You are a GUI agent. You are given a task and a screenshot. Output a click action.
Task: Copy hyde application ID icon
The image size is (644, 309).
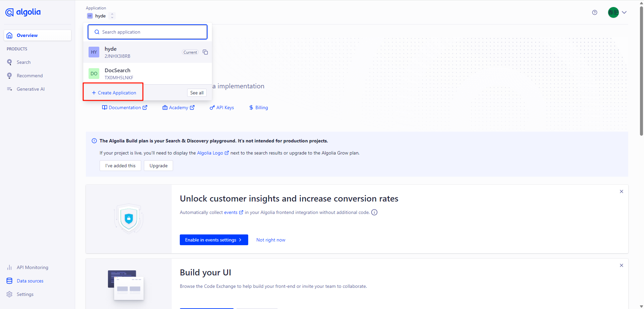click(205, 52)
